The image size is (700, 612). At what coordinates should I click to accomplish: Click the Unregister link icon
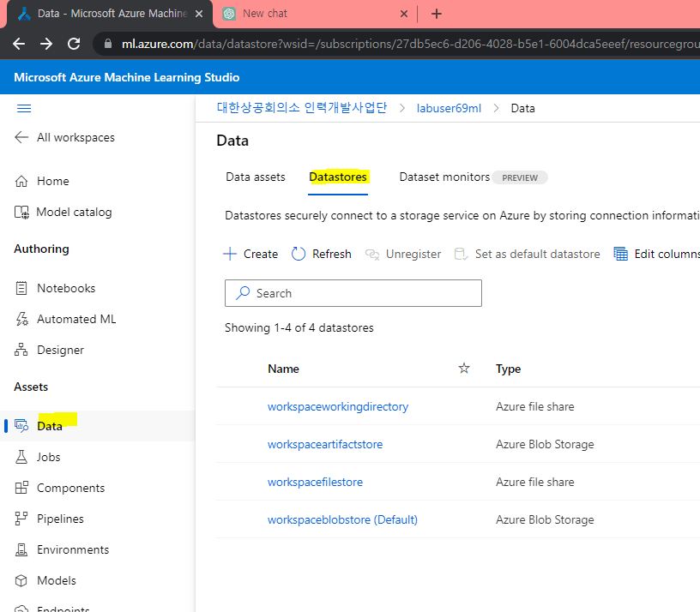[x=372, y=255]
